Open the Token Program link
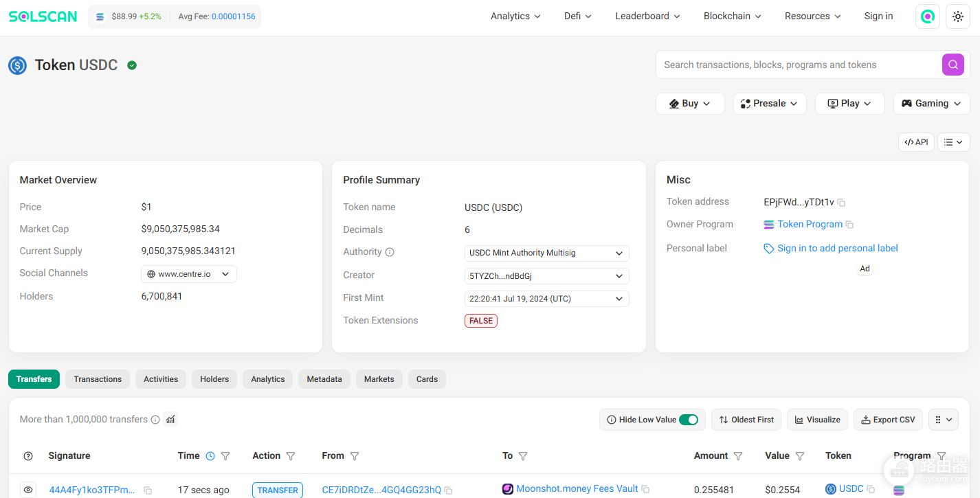980x498 pixels. pyautogui.click(x=810, y=225)
